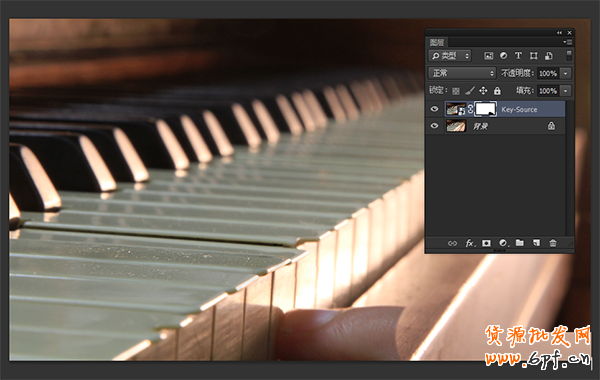600x380 pixels.
Task: Click the delete layer trash icon
Action: 553,243
